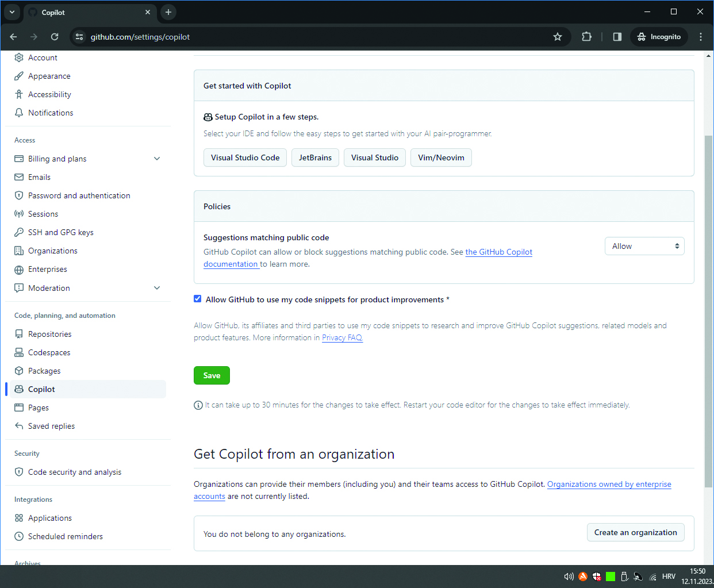The image size is (714, 588).
Task: Open a new browser tab
Action: [x=168, y=12]
